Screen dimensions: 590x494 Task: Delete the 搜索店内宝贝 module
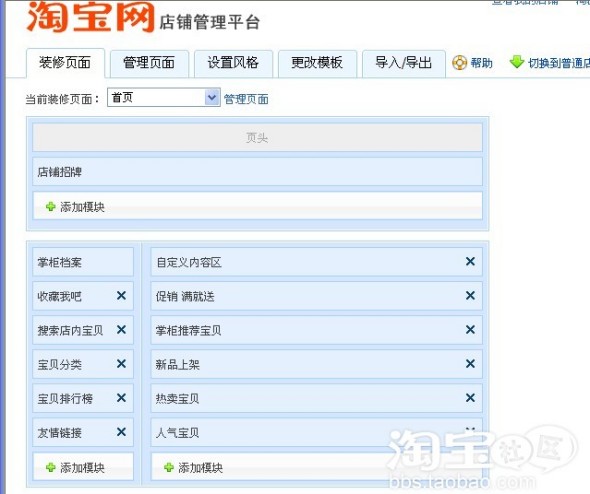click(x=121, y=330)
